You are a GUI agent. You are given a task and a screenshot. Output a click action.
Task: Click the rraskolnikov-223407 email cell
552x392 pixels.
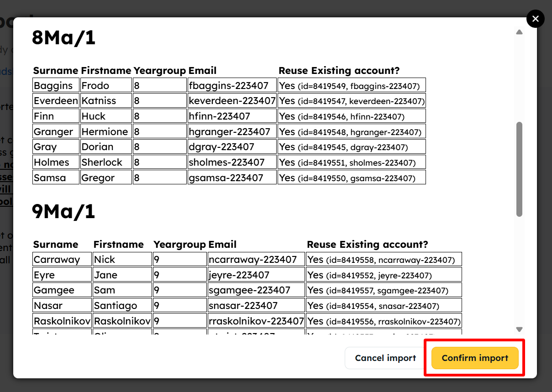click(x=256, y=321)
